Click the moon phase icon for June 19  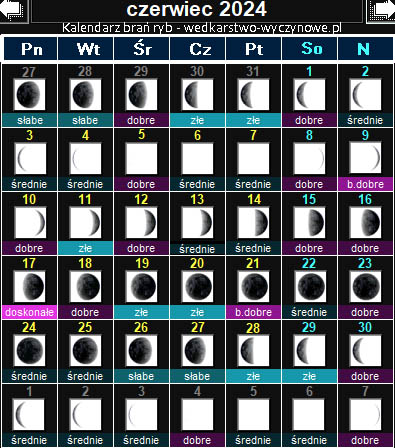(x=141, y=287)
